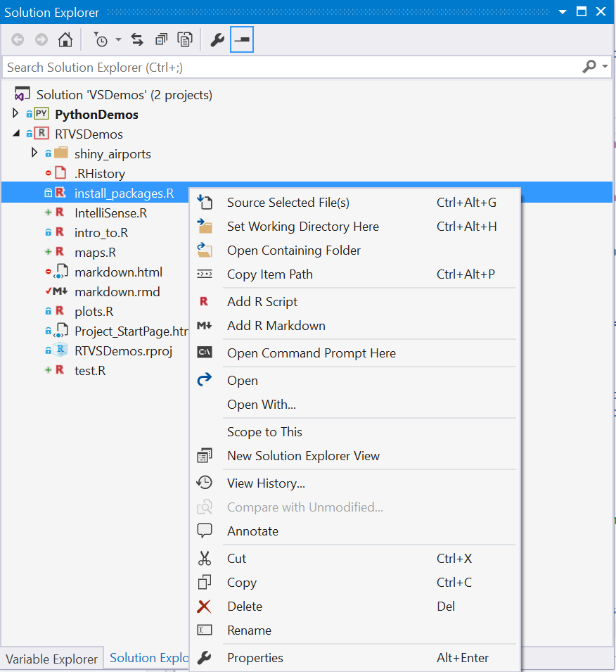This screenshot has width=616, height=672.
Task: Expand the shiny_airports folder
Action: pyautogui.click(x=34, y=153)
